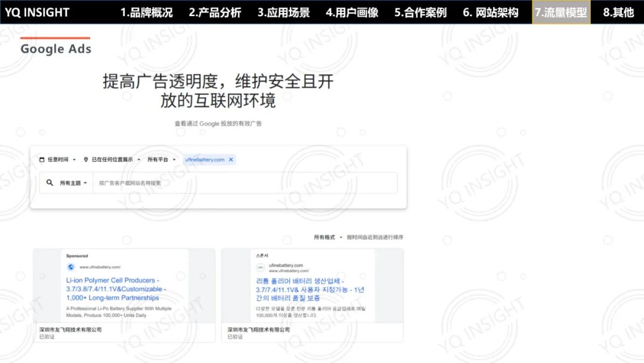Image resolution: width=644 pixels, height=363 pixels.
Task: Select the highlighted 7.流量模型 tab
Action: coord(561,13)
